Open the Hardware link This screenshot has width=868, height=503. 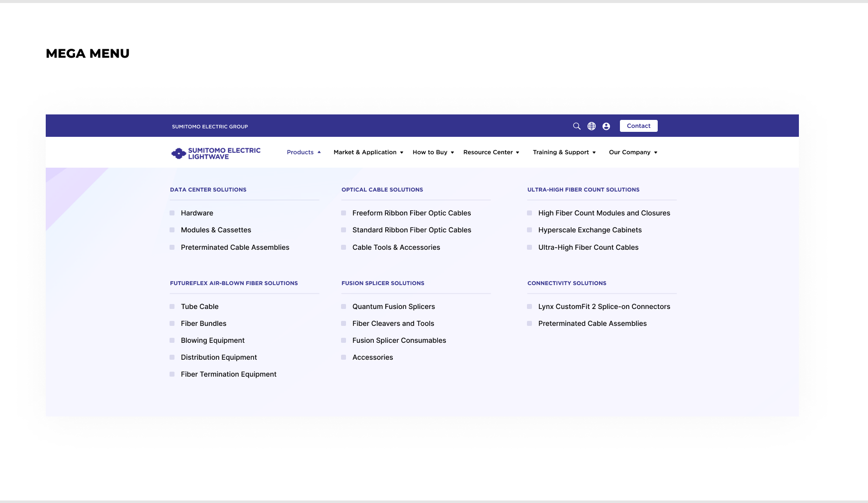point(197,213)
